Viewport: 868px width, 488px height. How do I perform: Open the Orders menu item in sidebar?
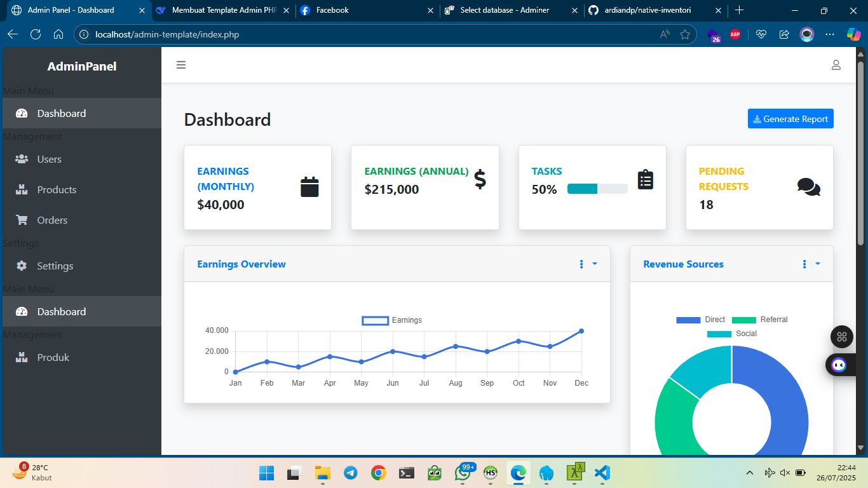click(x=82, y=220)
